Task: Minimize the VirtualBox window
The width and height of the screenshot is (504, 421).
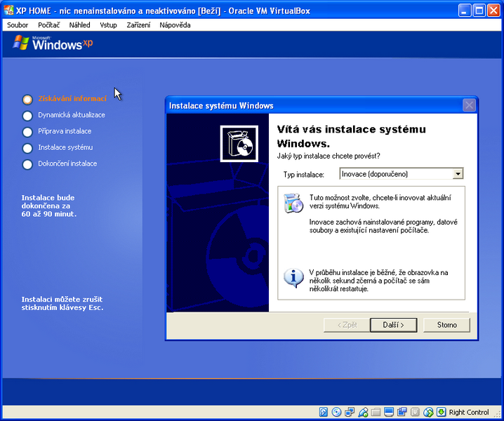Action: pos(464,11)
